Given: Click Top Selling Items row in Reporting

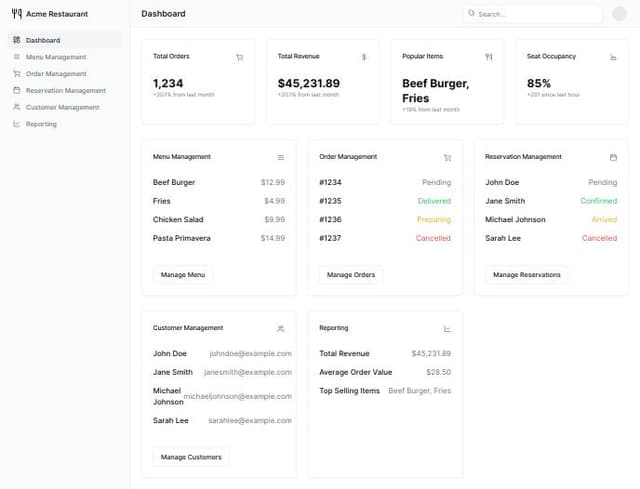Looking at the screenshot, I should (x=385, y=391).
